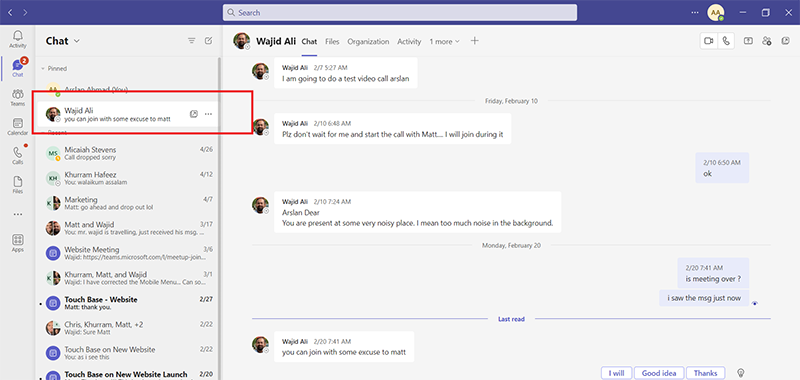This screenshot has width=800, height=380.
Task: Open the Apps store in sidebar
Action: (18, 243)
